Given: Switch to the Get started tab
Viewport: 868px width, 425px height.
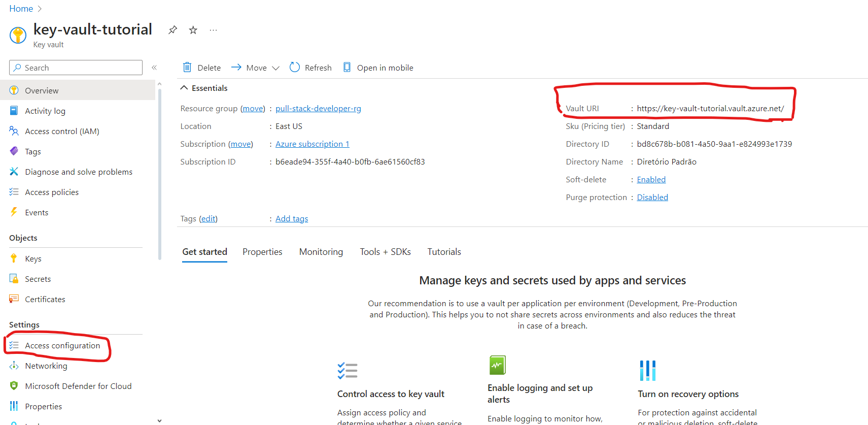Looking at the screenshot, I should pos(204,252).
